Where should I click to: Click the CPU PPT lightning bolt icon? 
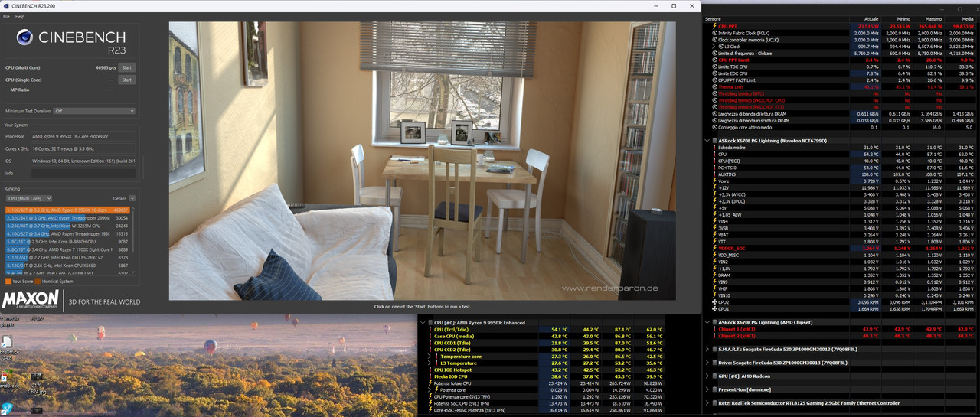tap(714, 26)
